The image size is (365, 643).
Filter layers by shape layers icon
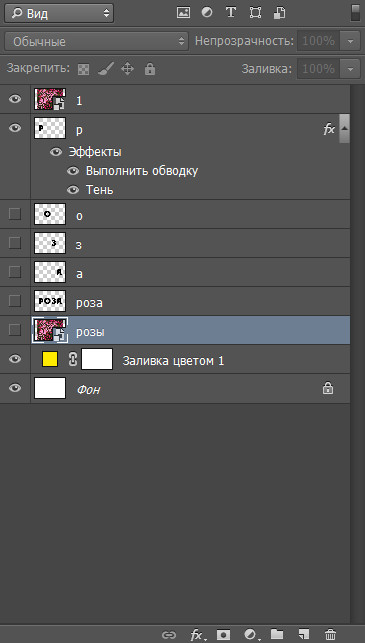tap(255, 13)
